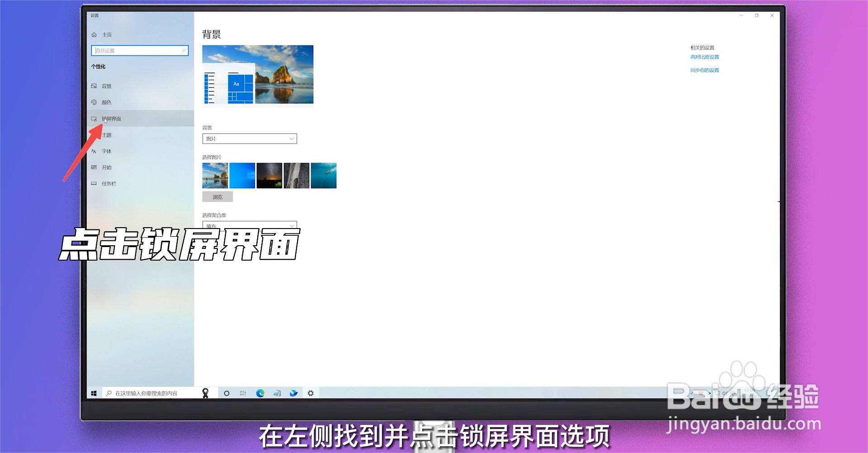The width and height of the screenshot is (868, 453).
Task: Open the notepad-style app icon on taskbar
Action: 277,393
